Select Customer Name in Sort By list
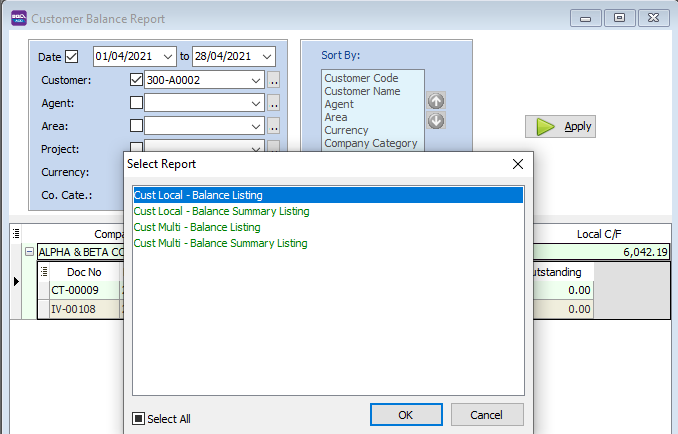Image resolution: width=678 pixels, height=434 pixels. click(362, 91)
